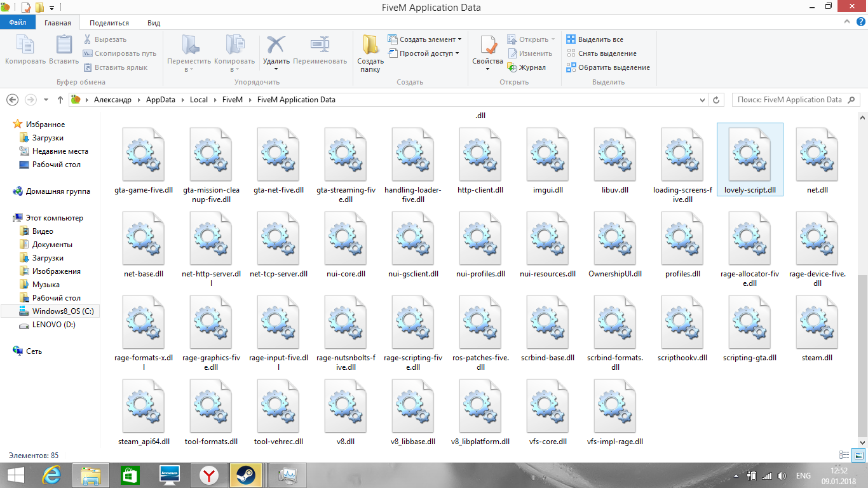Expand the address bar history dropdown
Screen dimensions: 868x488
tap(702, 100)
